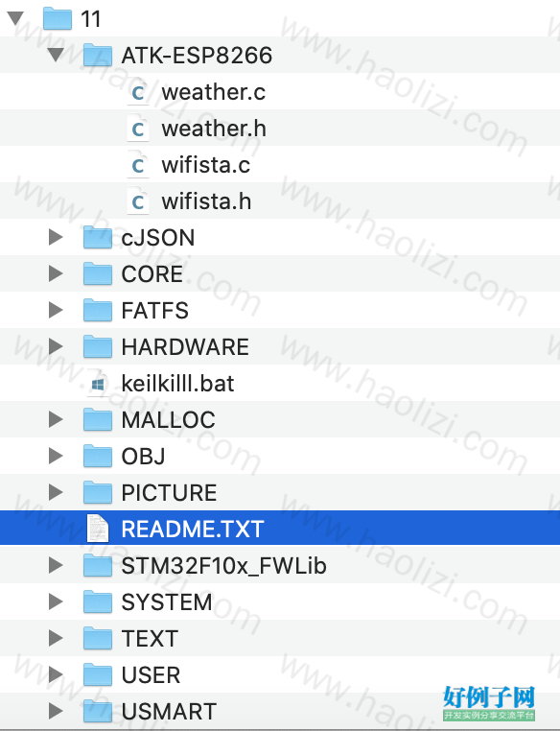This screenshot has height=731, width=560.
Task: Click the MALLOC folder icon
Action: coord(98,419)
